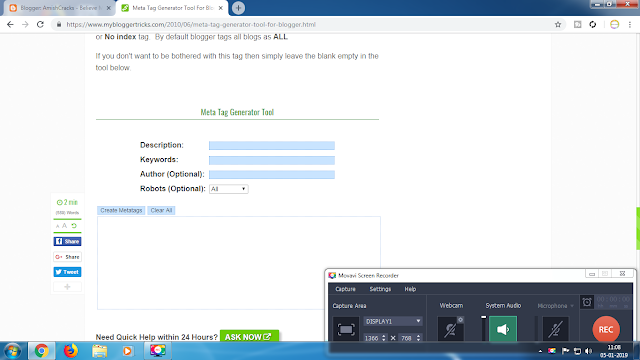Click the Clear All button
The width and height of the screenshot is (640, 360).
click(x=161, y=210)
